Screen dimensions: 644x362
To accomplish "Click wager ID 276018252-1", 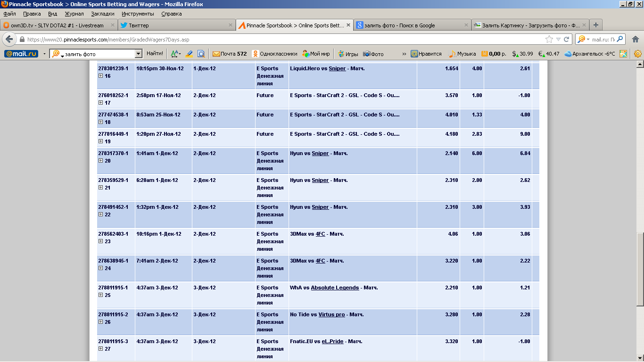I will [113, 96].
